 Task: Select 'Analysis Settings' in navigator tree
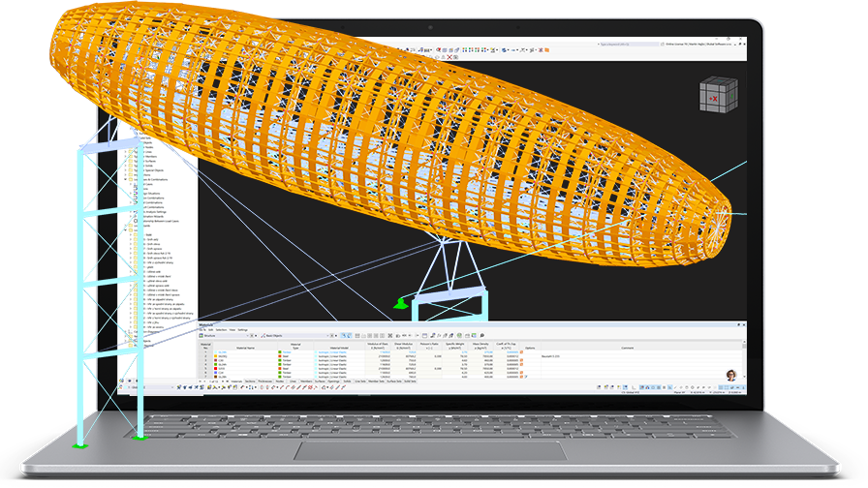pyautogui.click(x=154, y=212)
